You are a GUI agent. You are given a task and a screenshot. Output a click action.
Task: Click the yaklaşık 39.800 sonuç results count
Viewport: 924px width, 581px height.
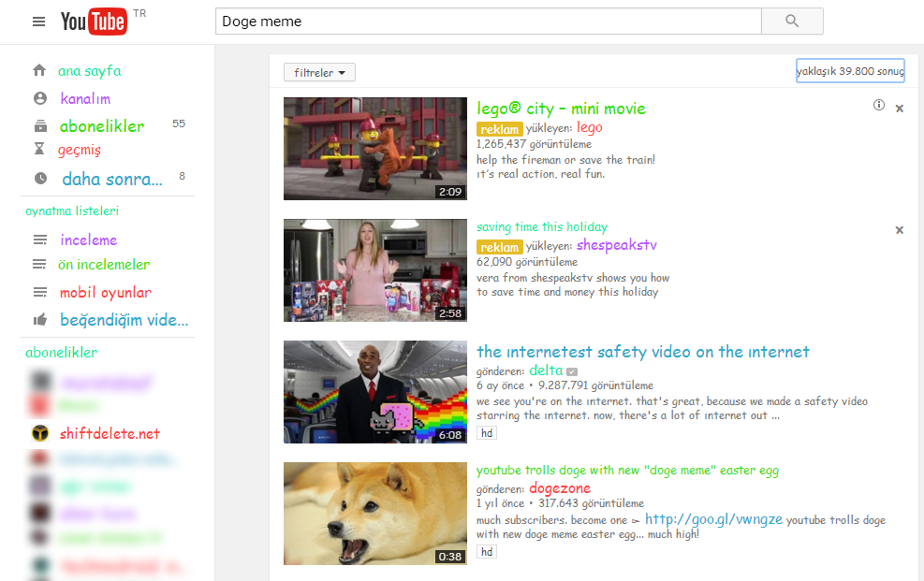pyautogui.click(x=850, y=71)
